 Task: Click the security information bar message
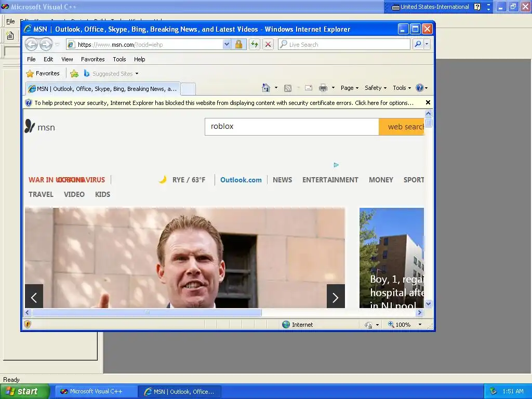(x=224, y=103)
